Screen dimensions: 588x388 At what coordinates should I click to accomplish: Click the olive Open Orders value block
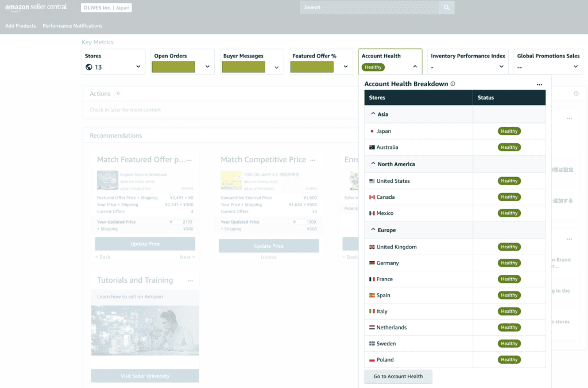coord(173,67)
